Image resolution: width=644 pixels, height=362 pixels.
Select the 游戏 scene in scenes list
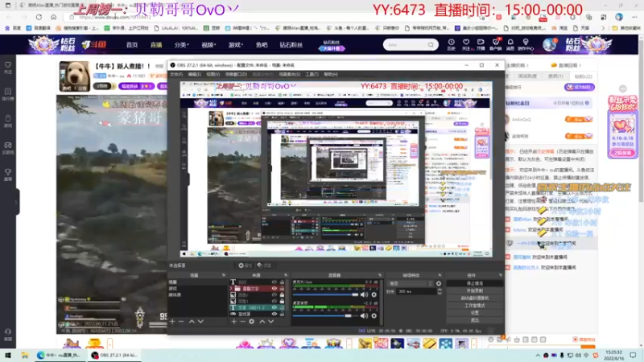click(197, 289)
